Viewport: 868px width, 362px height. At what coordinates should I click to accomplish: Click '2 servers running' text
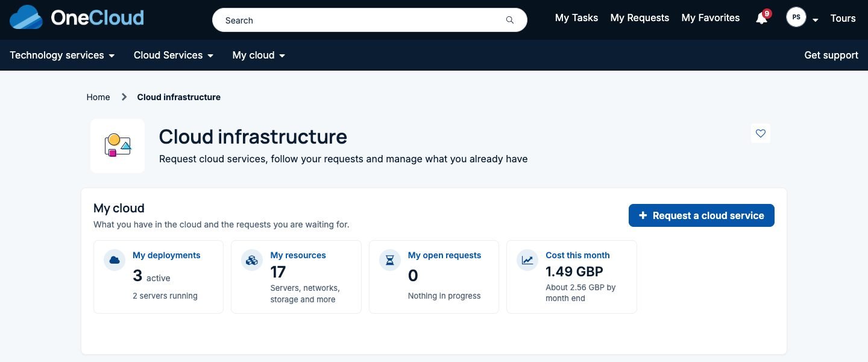coord(165,296)
